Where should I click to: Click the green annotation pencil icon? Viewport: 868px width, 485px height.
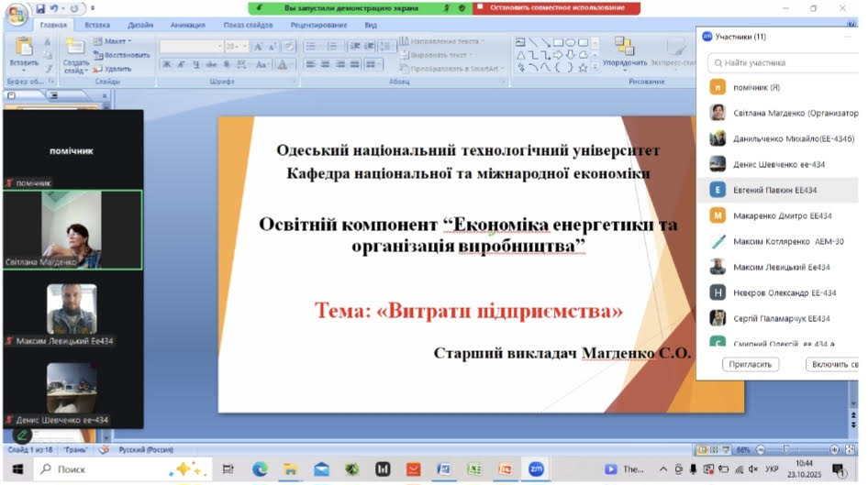(21, 435)
